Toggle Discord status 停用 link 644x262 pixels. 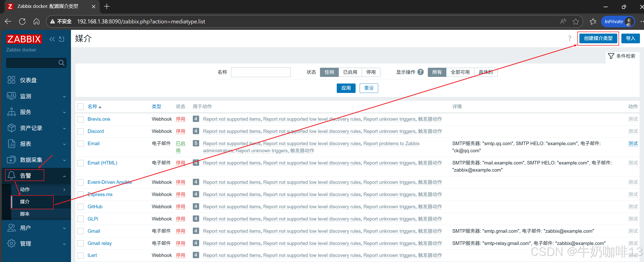(180, 131)
